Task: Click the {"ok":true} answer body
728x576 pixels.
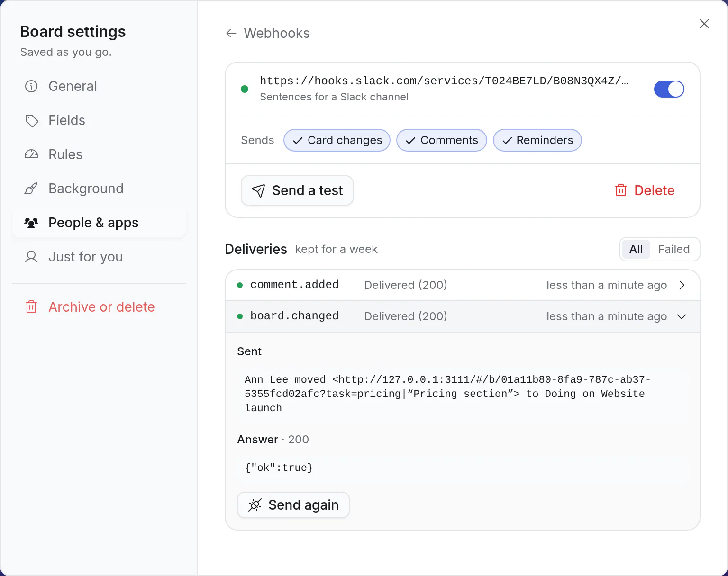Action: 279,468
